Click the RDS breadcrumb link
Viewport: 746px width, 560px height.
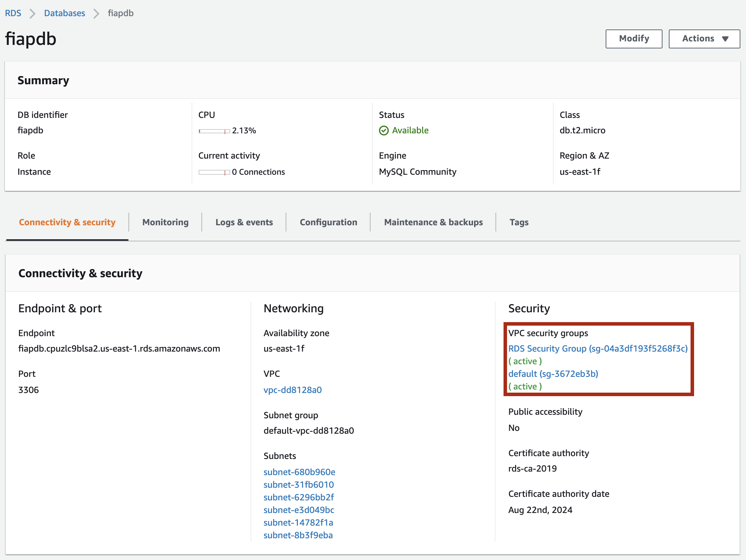[13, 13]
